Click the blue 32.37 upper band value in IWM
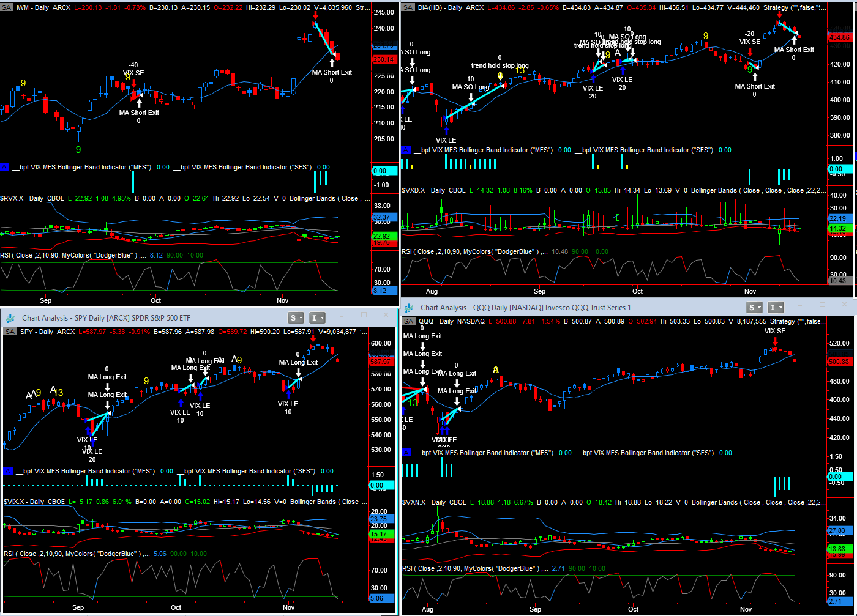Screen dimensions: 857x616 click(383, 217)
